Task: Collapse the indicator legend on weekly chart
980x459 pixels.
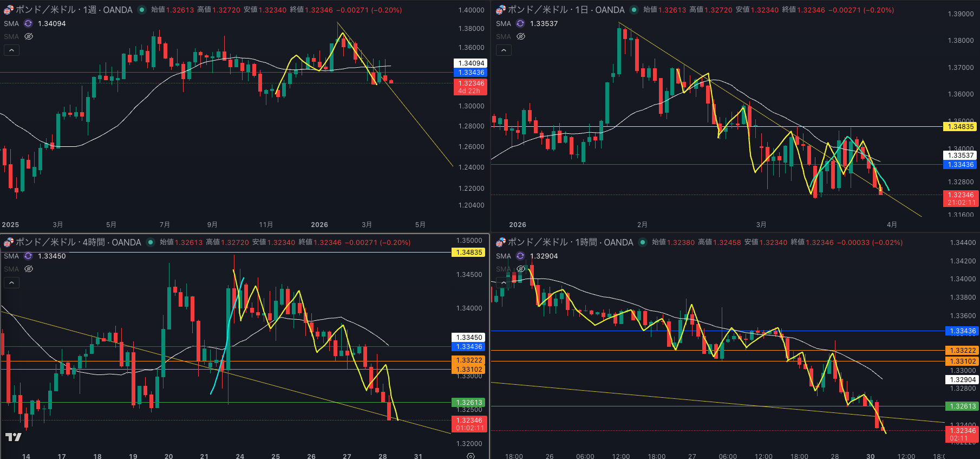Action: point(11,50)
